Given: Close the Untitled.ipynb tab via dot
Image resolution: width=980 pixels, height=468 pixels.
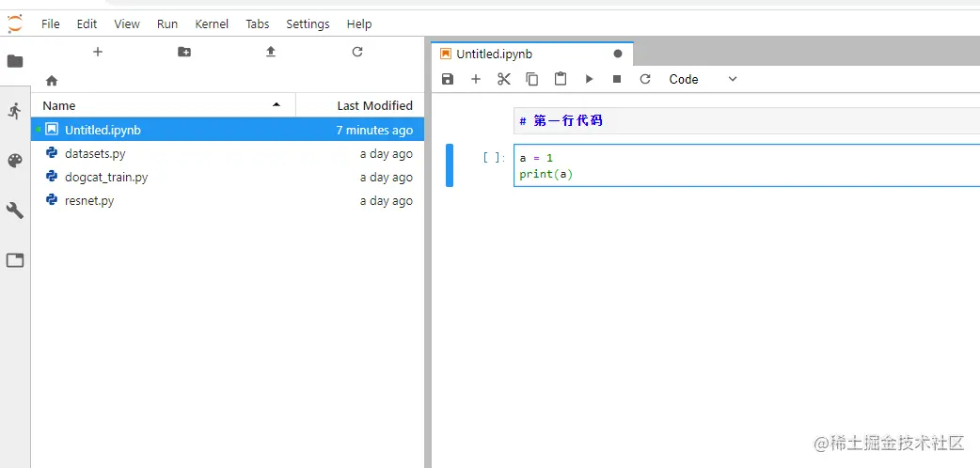Looking at the screenshot, I should click(x=618, y=54).
